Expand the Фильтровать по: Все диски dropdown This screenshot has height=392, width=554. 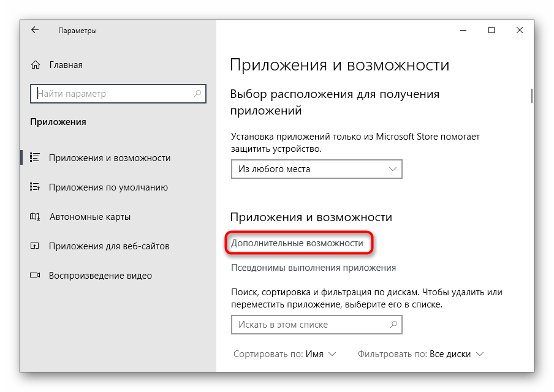click(x=421, y=354)
